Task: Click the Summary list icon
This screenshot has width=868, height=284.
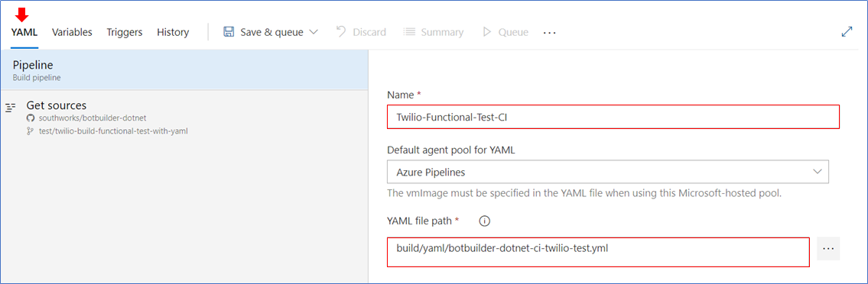Action: tap(409, 32)
